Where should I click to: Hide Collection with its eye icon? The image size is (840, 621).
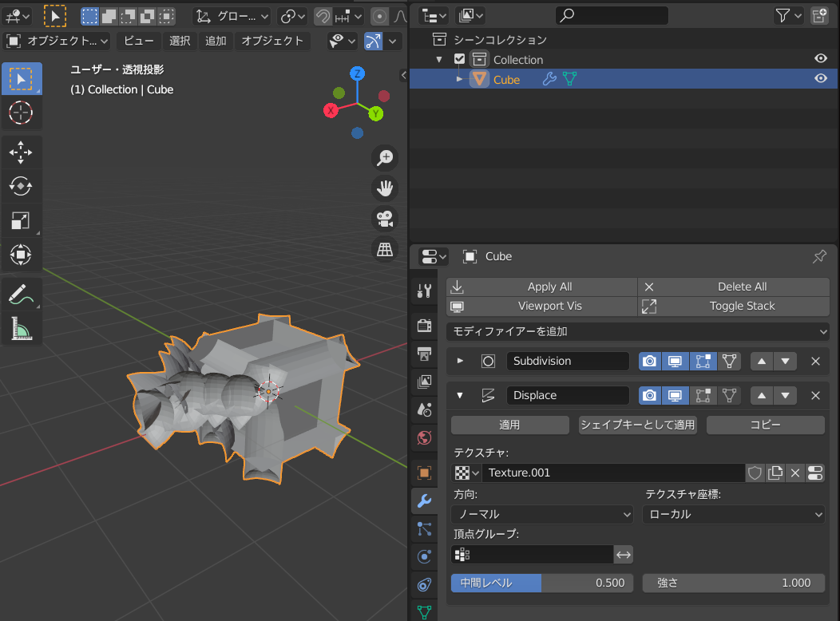pos(820,58)
